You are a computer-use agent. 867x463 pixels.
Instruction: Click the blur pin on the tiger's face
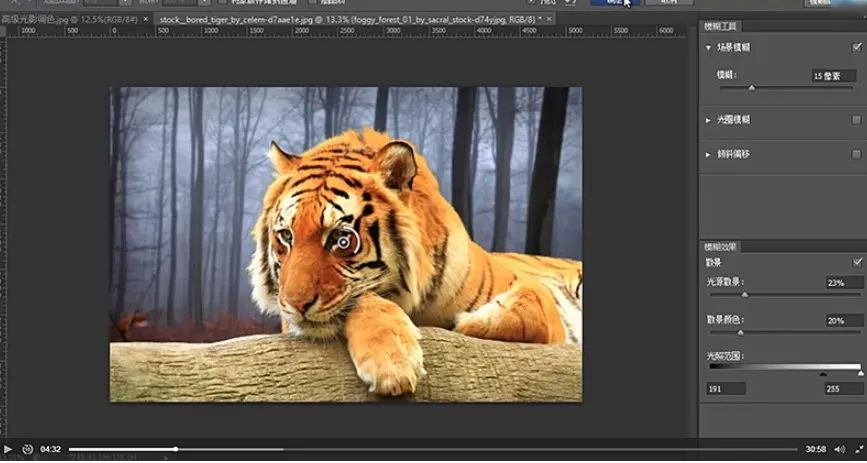pyautogui.click(x=344, y=241)
